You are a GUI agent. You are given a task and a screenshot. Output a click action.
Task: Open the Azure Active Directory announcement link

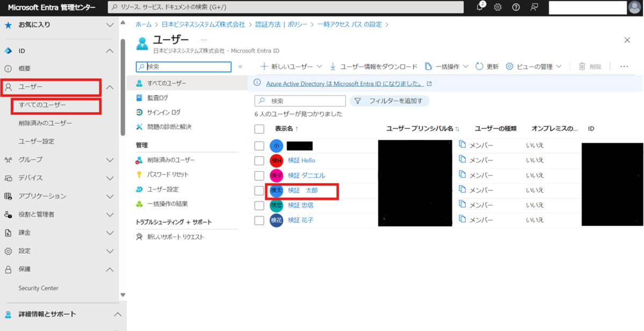(345, 84)
